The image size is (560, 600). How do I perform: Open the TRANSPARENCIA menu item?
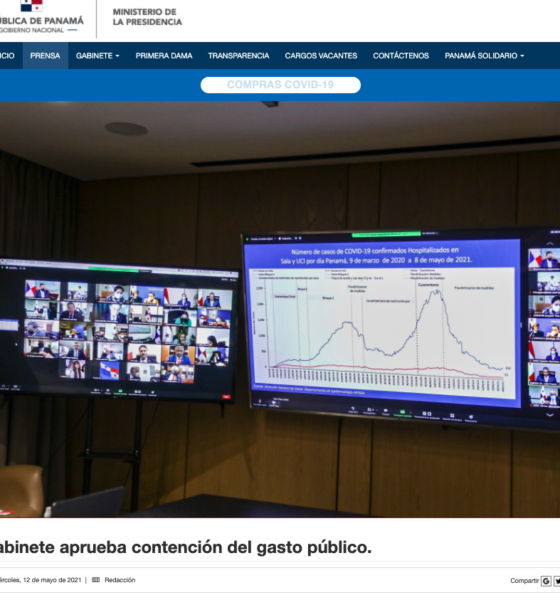238,55
